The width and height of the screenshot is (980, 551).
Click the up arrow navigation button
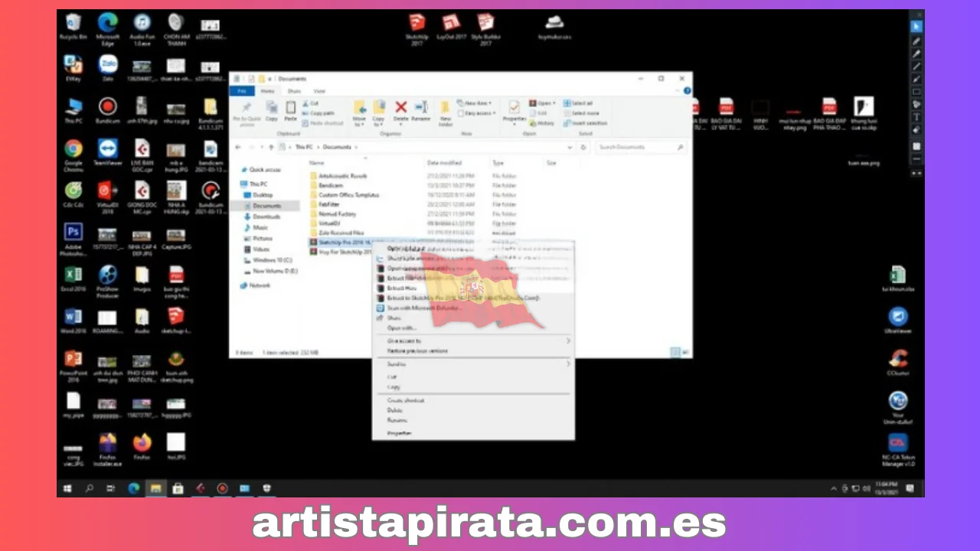click(269, 147)
